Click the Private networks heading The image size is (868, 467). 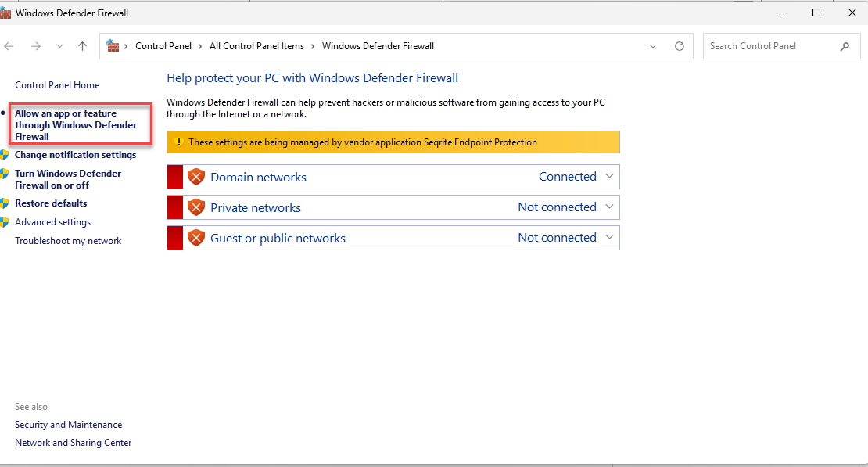click(x=255, y=207)
